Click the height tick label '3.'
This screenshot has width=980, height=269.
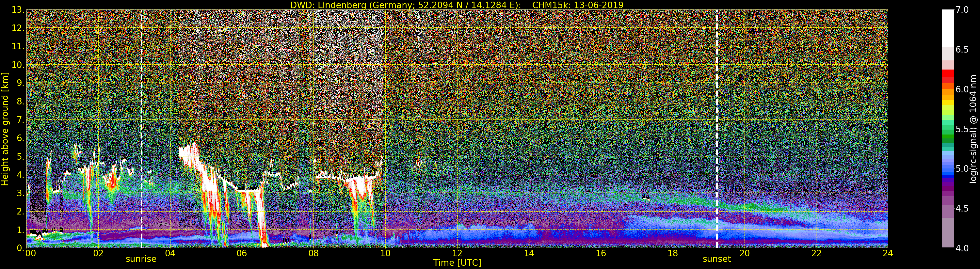[20, 193]
